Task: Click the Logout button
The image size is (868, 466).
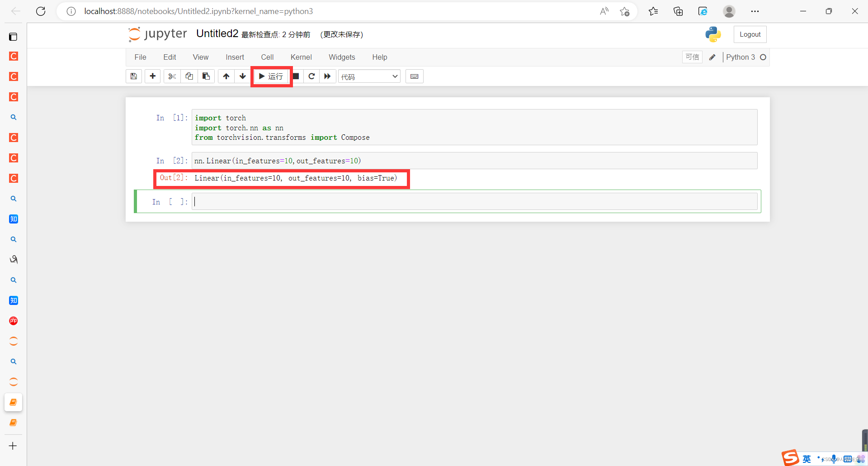Action: coord(750,34)
